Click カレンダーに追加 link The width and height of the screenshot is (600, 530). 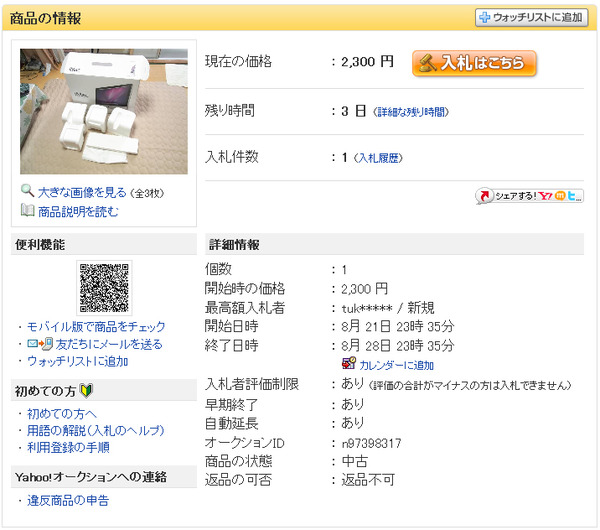point(396,365)
